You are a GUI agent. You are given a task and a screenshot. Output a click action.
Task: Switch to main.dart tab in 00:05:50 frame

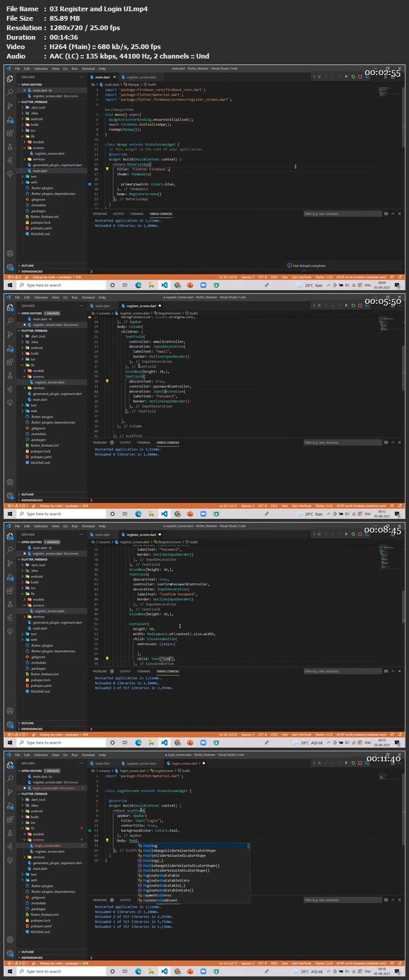coord(103,306)
